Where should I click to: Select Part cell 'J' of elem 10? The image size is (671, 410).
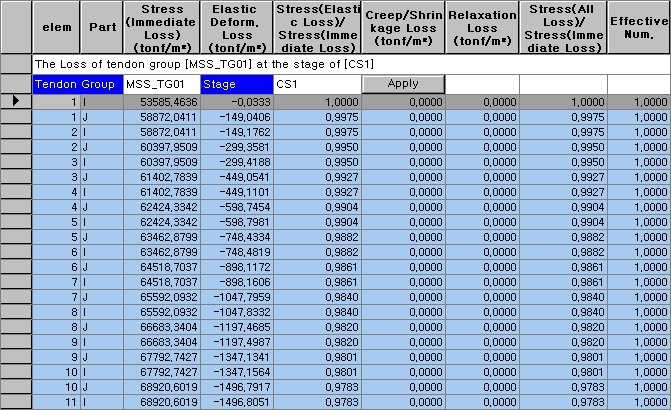click(x=102, y=387)
